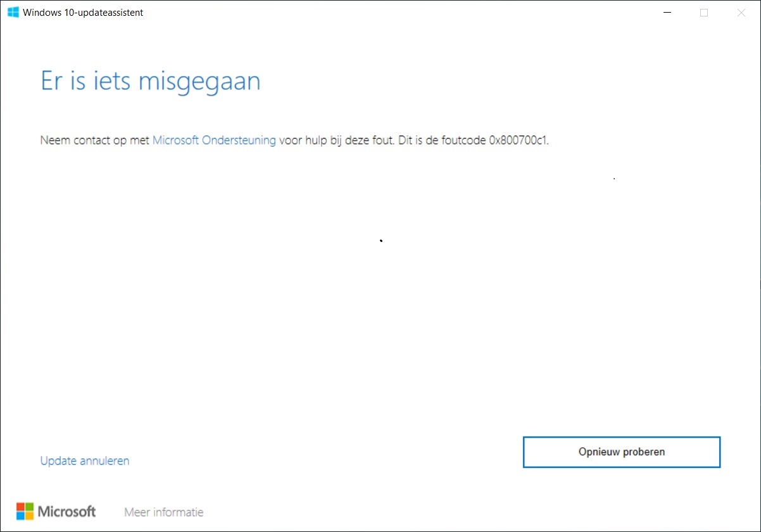Open the Microsoft Ondersteuning link
The height and width of the screenshot is (532, 761).
click(x=214, y=141)
